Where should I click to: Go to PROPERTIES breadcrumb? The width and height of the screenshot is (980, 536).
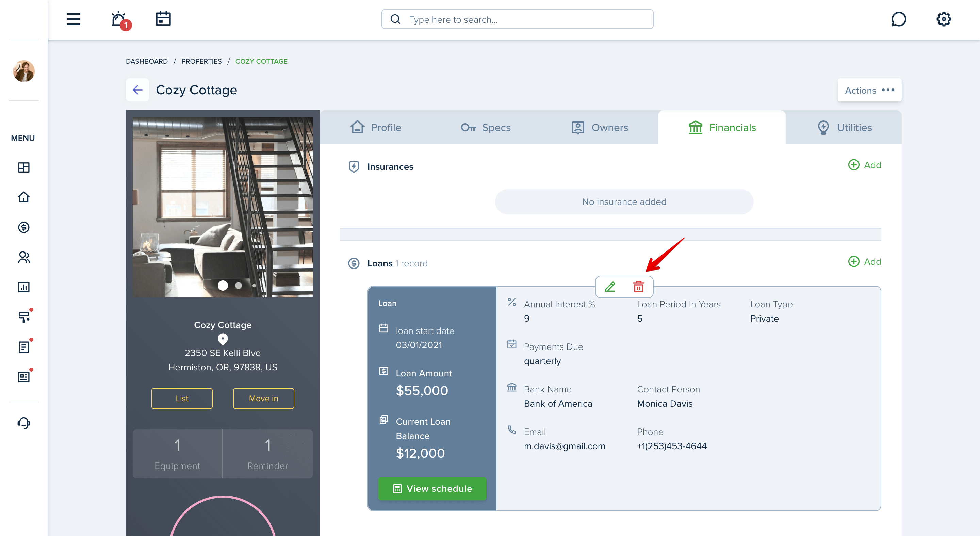[201, 61]
